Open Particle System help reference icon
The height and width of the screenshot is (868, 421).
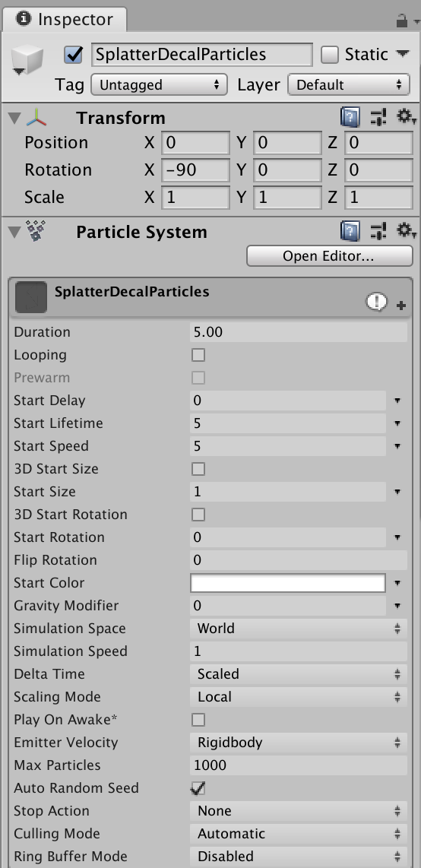(350, 231)
